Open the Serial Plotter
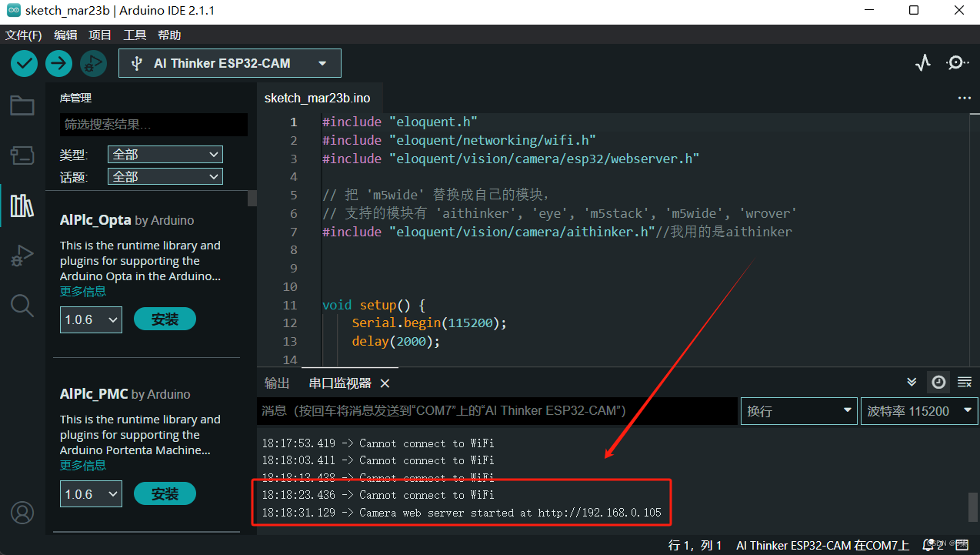This screenshot has height=555, width=980. [x=923, y=63]
